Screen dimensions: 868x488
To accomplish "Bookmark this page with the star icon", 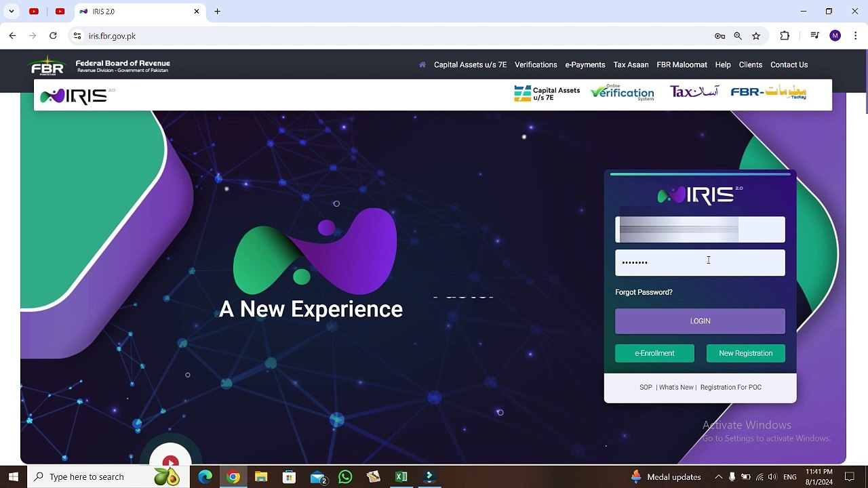I will tap(756, 36).
